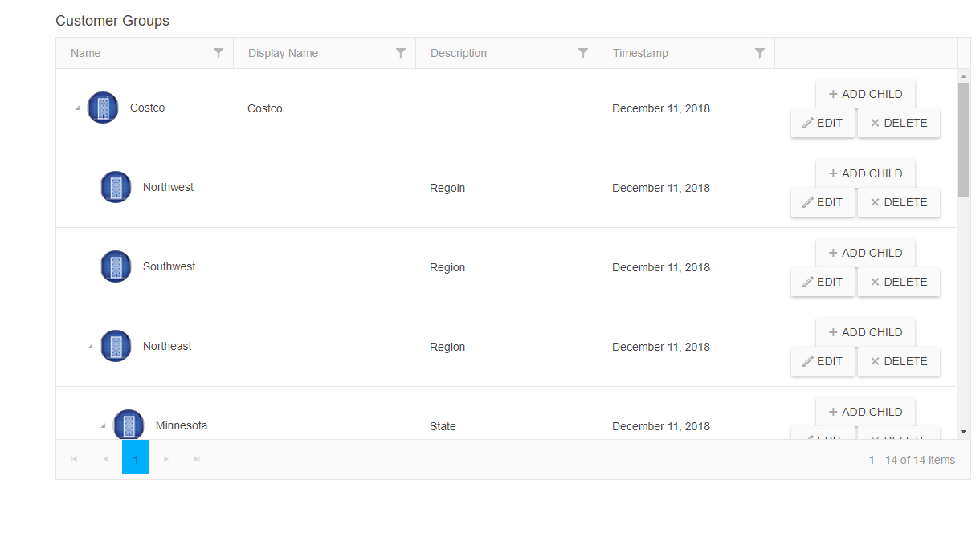Click the Description column filter icon
This screenshot has height=557, width=980.
(x=583, y=53)
